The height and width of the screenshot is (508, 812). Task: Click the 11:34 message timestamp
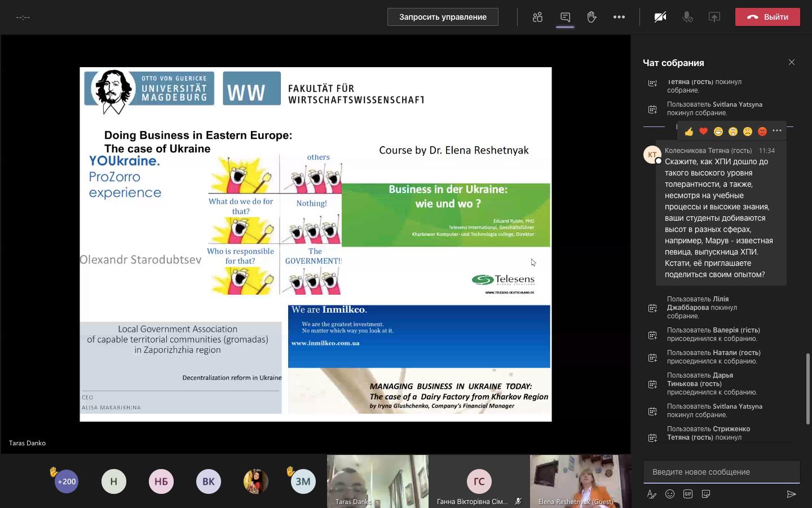coord(767,151)
